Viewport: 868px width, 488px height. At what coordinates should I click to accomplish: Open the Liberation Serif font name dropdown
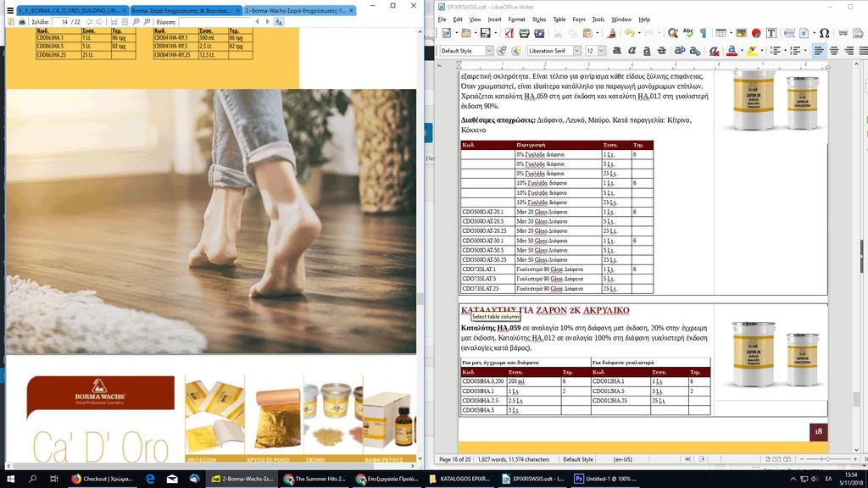pyautogui.click(x=576, y=51)
